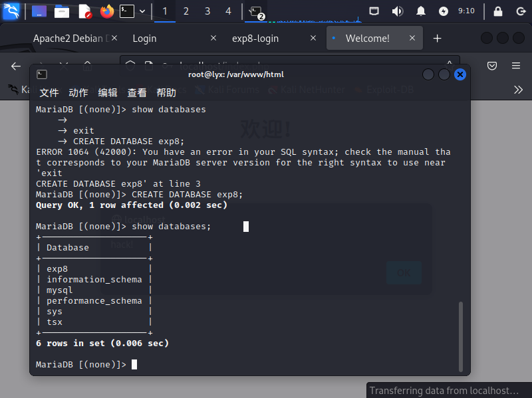532x398 pixels.
Task: Click the exp8 database row
Action: pyautogui.click(x=94, y=269)
